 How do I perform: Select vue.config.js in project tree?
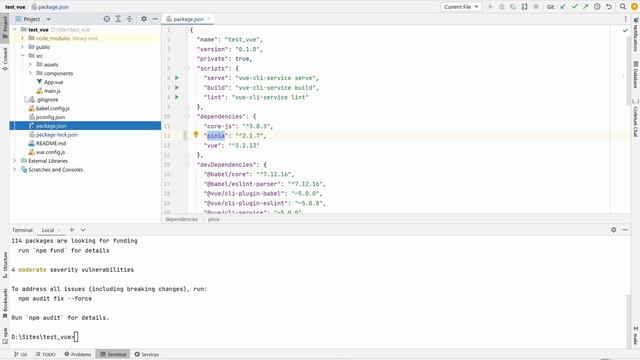(51, 152)
